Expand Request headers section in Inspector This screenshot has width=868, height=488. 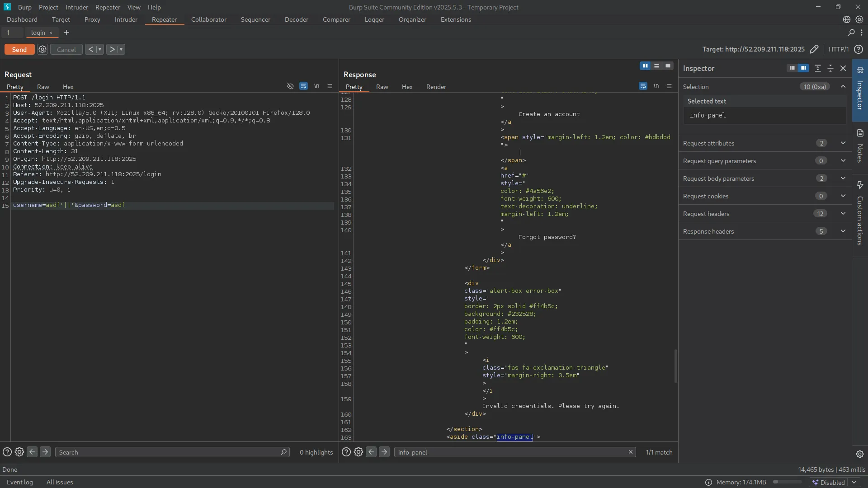click(x=843, y=214)
